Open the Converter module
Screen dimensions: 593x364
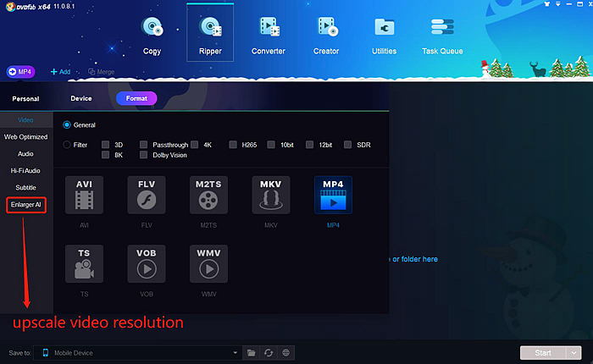tap(269, 36)
